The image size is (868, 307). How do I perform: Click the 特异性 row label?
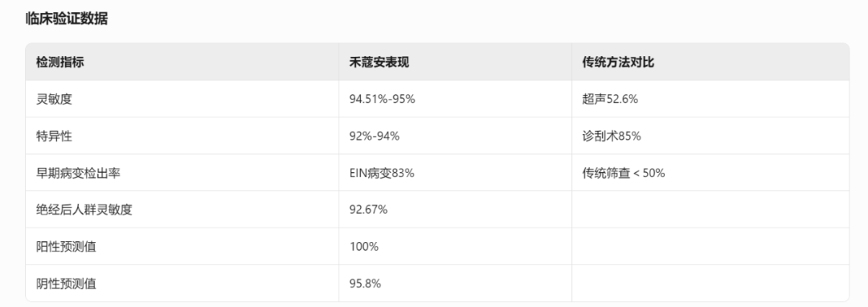click(x=55, y=136)
